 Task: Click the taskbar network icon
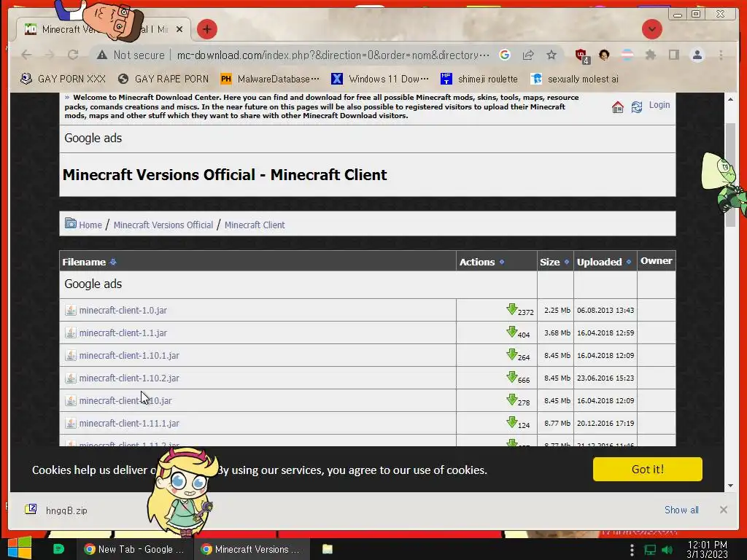[x=650, y=550]
